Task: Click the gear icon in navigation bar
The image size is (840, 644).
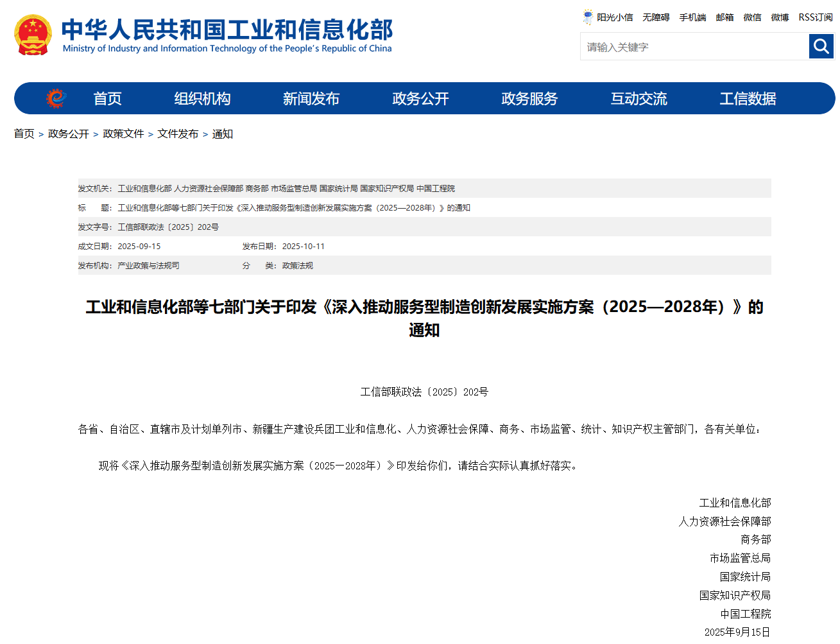Action: 56,98
